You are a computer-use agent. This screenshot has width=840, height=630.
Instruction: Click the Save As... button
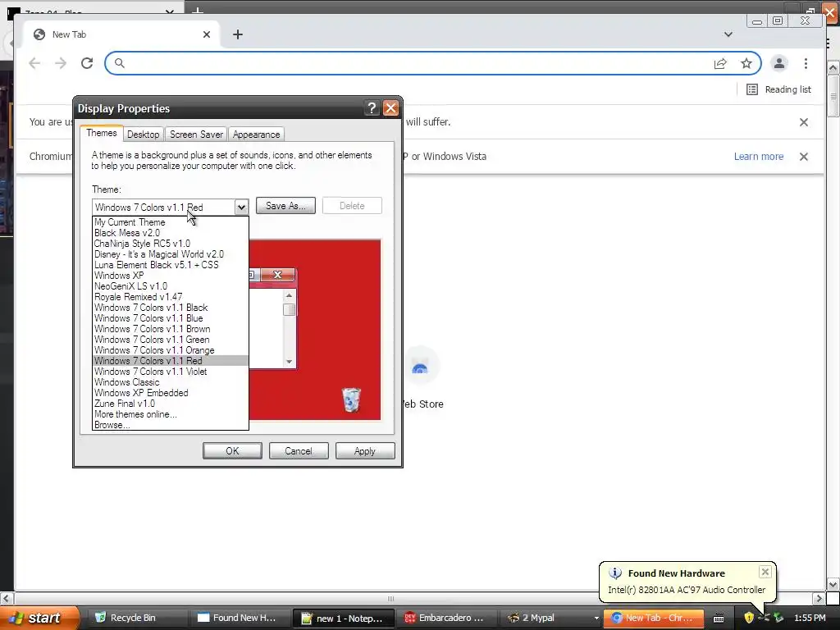coord(285,206)
